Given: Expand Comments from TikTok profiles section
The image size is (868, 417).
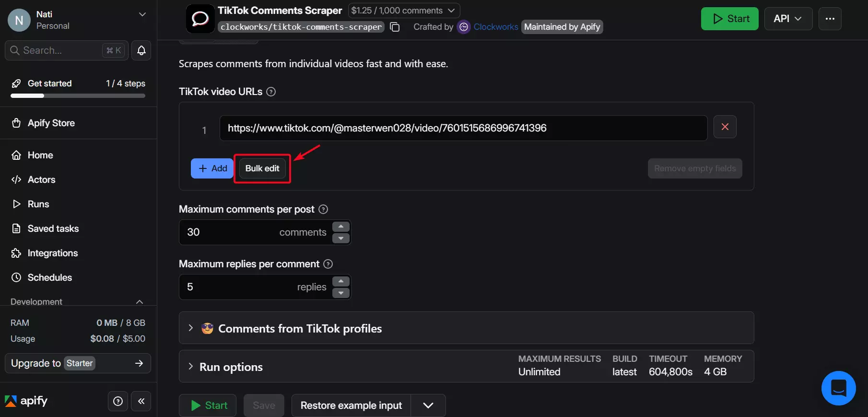Looking at the screenshot, I should 466,328.
